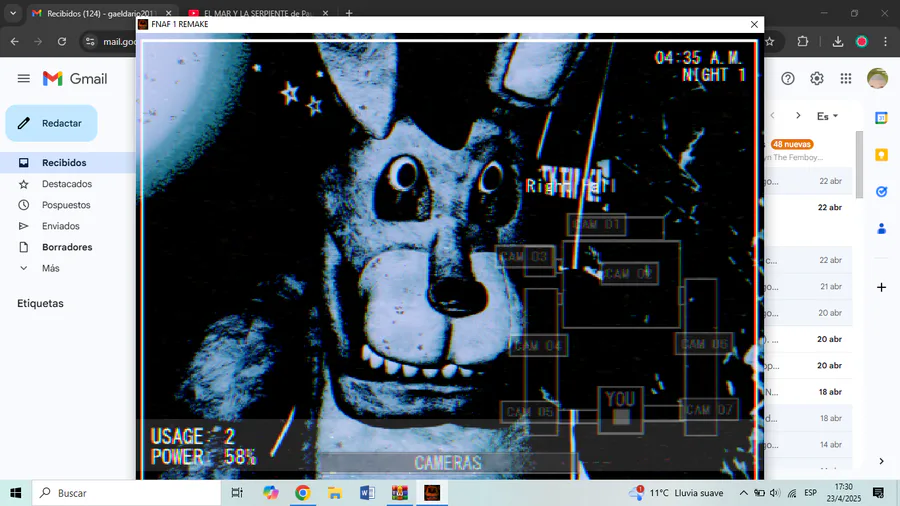Open CAM 07 camera feed

coord(709,410)
